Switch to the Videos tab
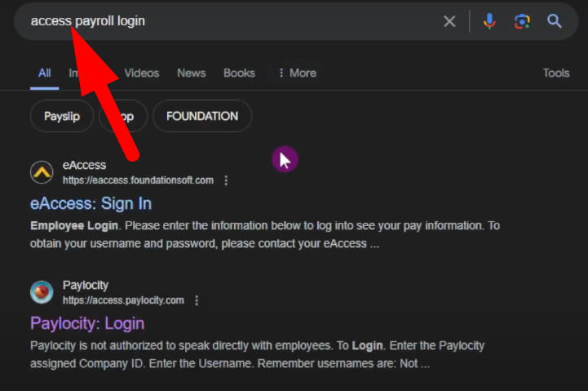The image size is (588, 391). pyautogui.click(x=141, y=73)
